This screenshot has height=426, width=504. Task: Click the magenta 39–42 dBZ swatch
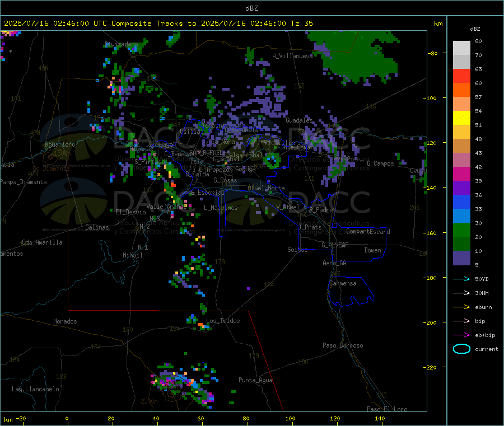(461, 174)
